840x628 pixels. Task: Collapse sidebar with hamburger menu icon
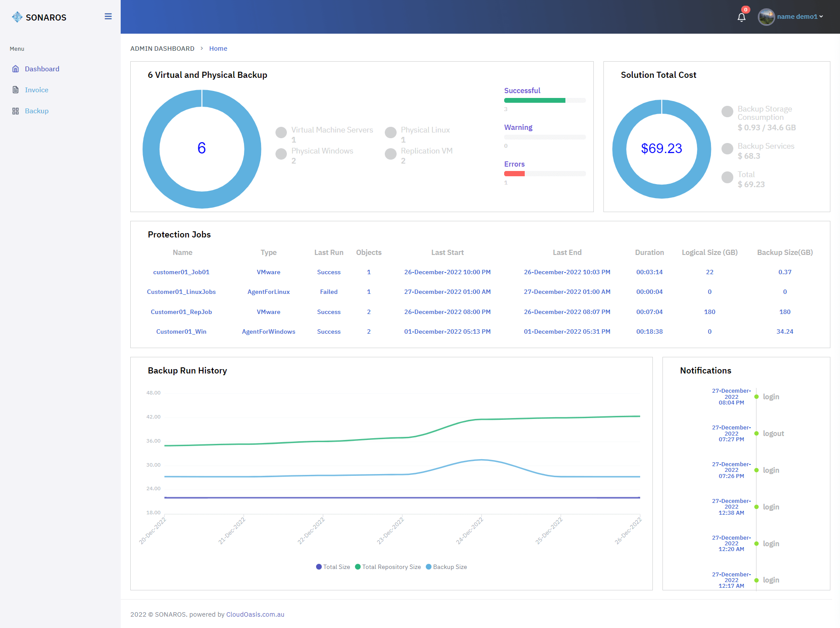(108, 17)
